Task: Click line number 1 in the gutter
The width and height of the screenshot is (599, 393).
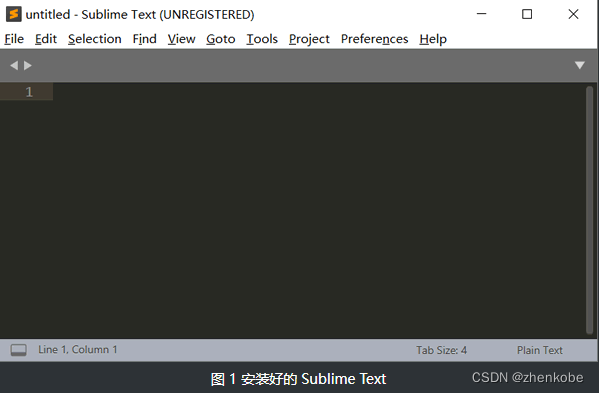Action: [x=29, y=92]
